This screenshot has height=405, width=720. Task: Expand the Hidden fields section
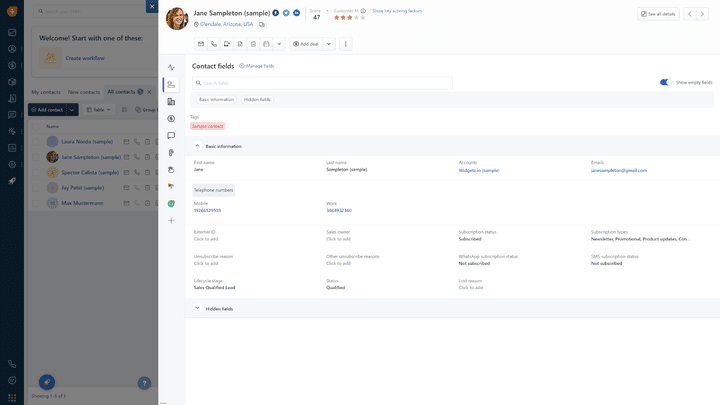pyautogui.click(x=197, y=309)
